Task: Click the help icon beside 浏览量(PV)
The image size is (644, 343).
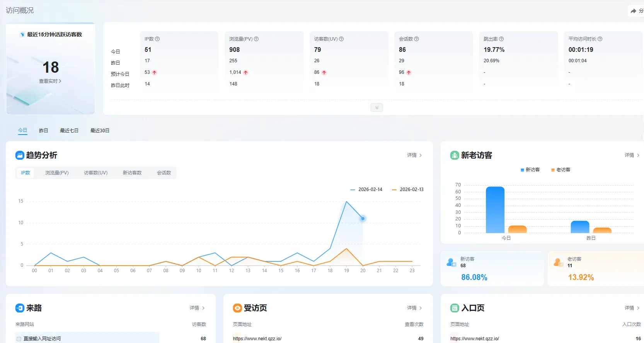Action: (x=256, y=39)
